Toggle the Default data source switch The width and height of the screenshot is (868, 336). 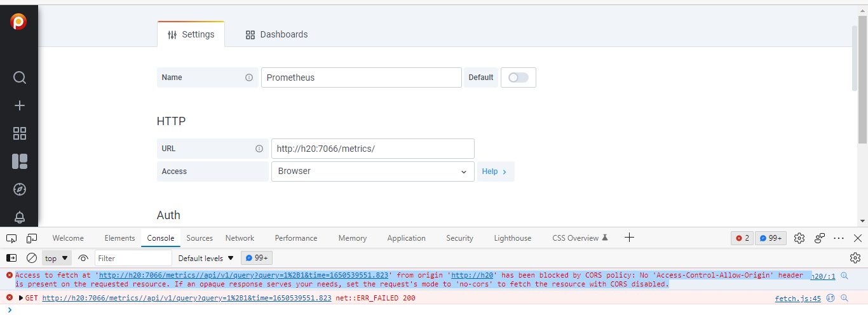coord(519,77)
